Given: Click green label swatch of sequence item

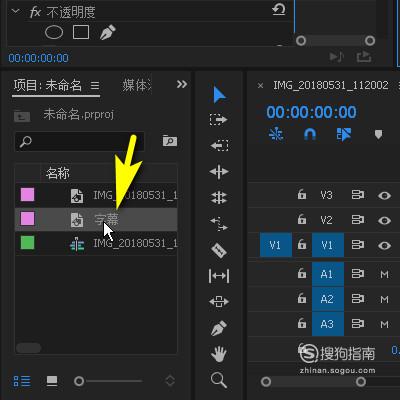Looking at the screenshot, I should [x=27, y=243].
